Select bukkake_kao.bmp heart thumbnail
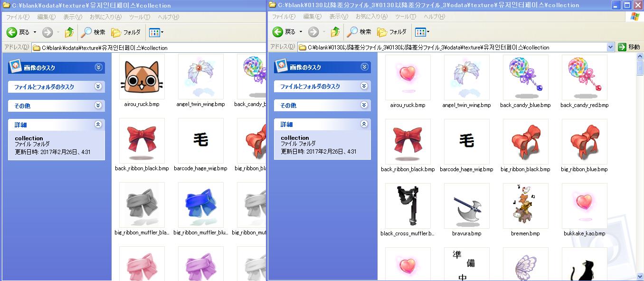The height and width of the screenshot is (281, 644). [585, 206]
